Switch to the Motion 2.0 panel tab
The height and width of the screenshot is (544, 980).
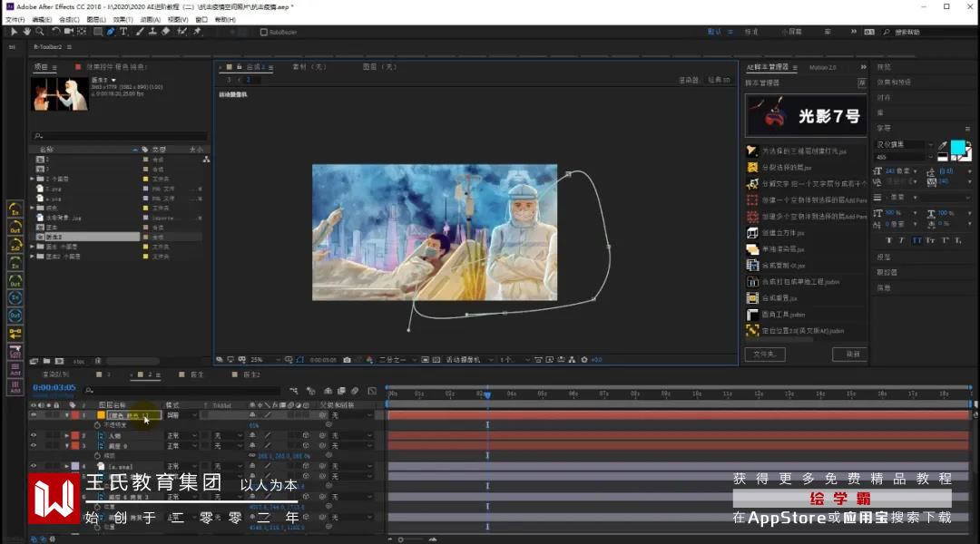(822, 67)
